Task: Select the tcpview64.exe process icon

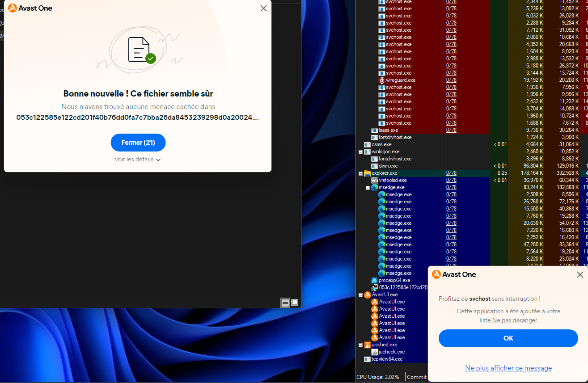Action: 368,359
